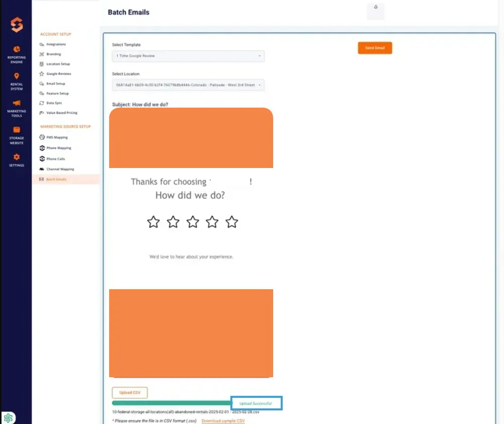The image size is (504, 424).
Task: Click the 'MARKETING SOURCE SETUP' section header
Action: (x=65, y=127)
